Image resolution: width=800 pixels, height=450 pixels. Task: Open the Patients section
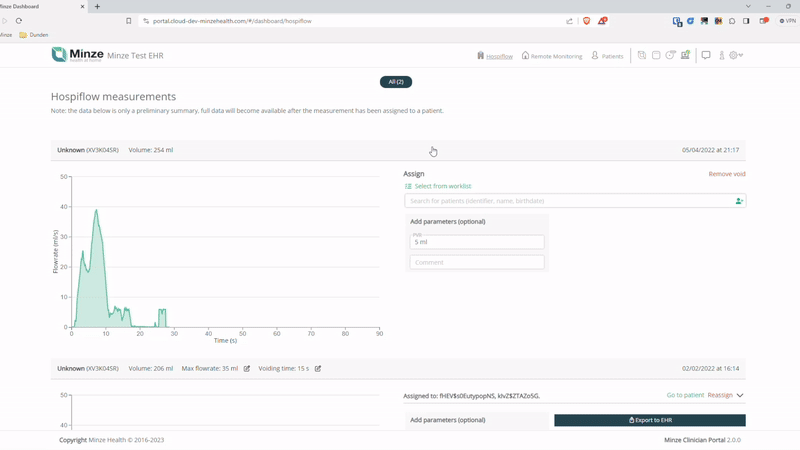(612, 56)
